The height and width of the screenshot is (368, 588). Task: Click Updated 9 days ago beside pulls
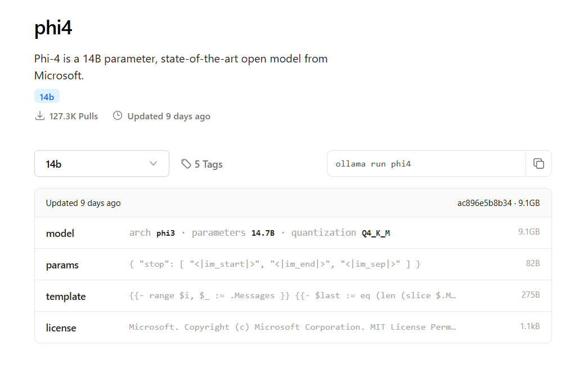[169, 116]
